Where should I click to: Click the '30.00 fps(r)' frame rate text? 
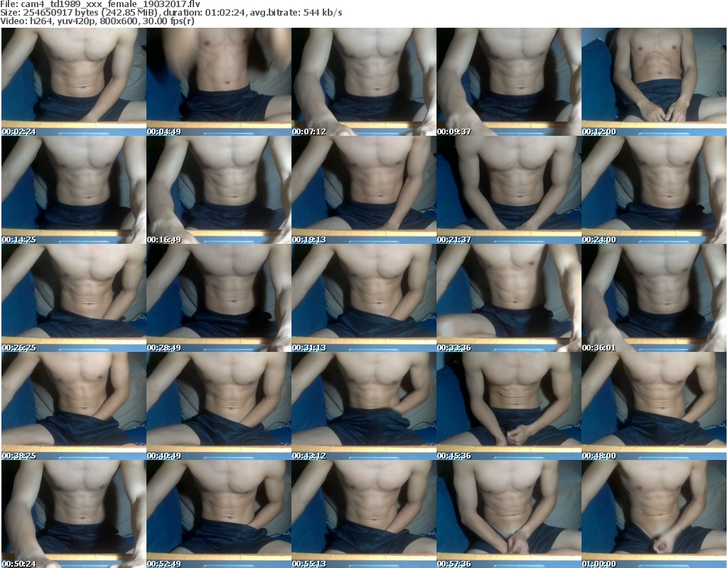click(168, 21)
